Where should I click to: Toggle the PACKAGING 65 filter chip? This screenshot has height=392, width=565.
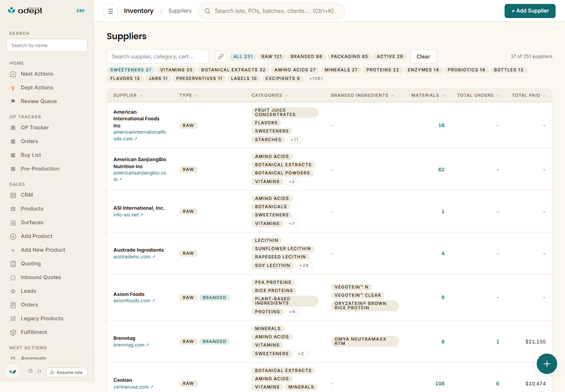(349, 56)
